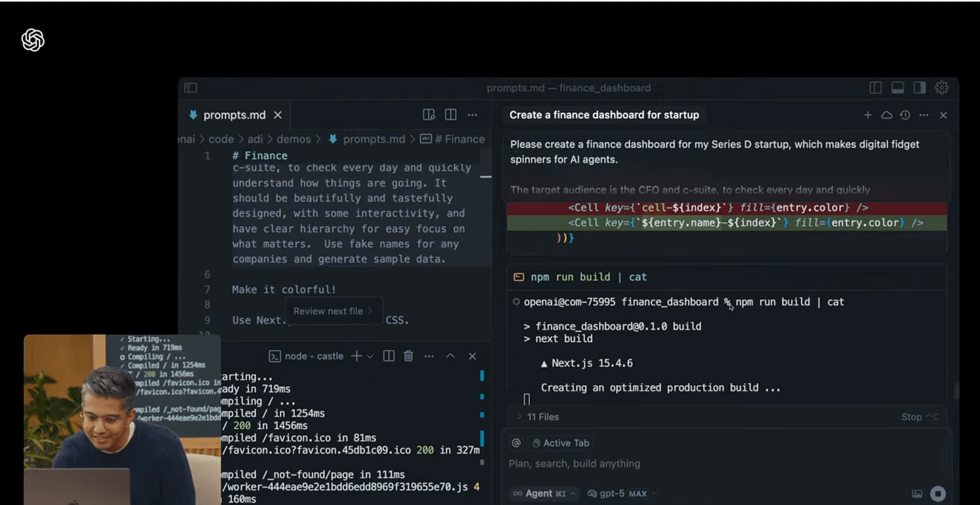Open preview icon in editor toolbar
Image resolution: width=980 pixels, height=505 pixels.
(x=429, y=114)
